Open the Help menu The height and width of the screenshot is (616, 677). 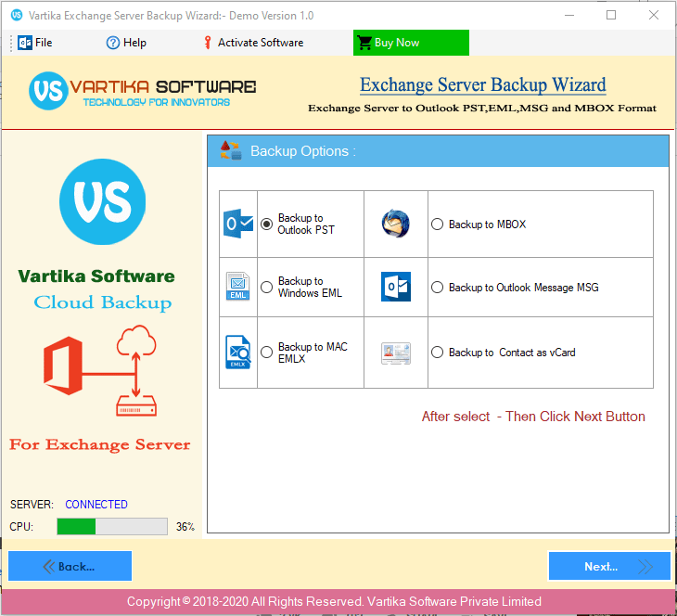[126, 43]
